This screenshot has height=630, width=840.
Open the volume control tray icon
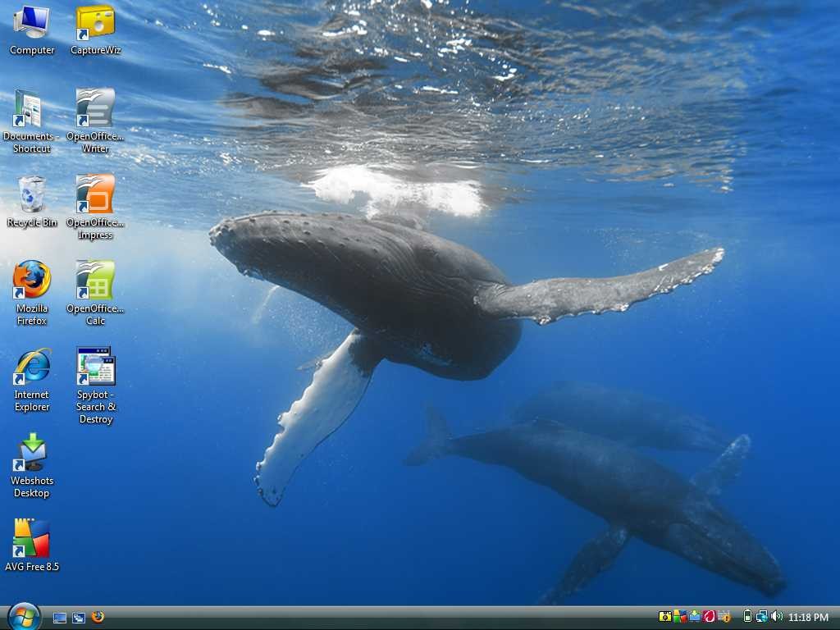pyautogui.click(x=777, y=617)
